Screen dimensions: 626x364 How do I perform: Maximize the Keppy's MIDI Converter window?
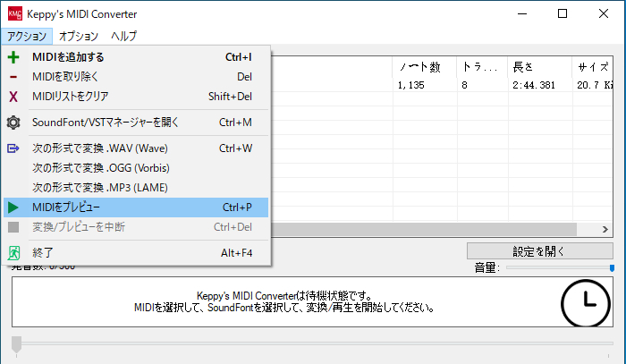tap(563, 14)
